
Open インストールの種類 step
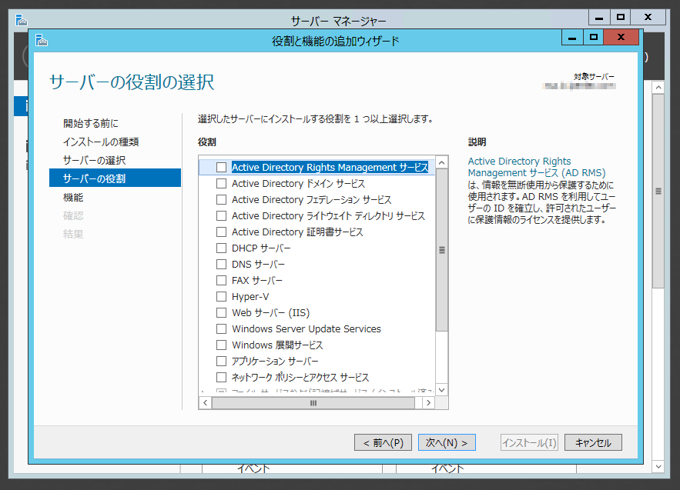(x=101, y=142)
